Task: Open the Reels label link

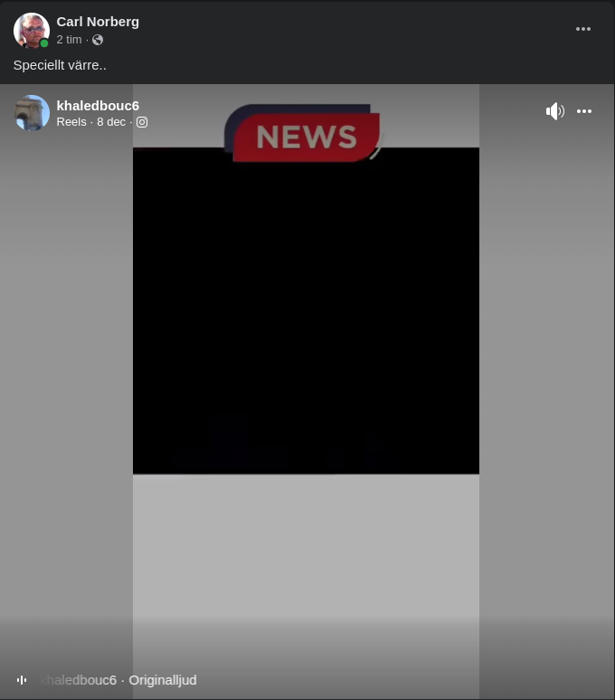Action: pos(71,122)
